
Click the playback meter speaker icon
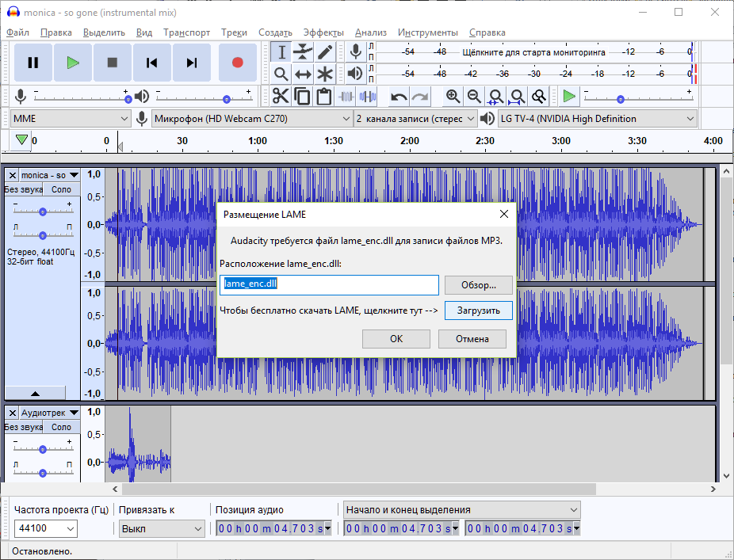click(x=356, y=74)
